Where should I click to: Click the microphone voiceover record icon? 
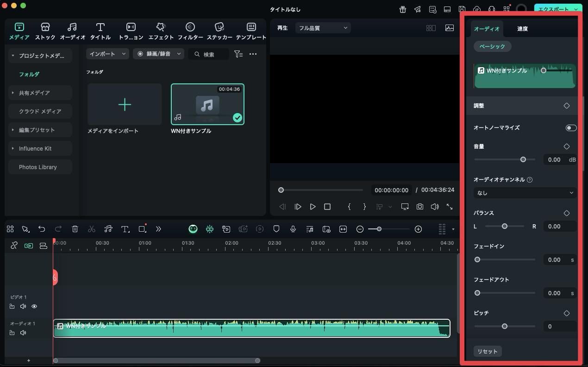pyautogui.click(x=293, y=229)
